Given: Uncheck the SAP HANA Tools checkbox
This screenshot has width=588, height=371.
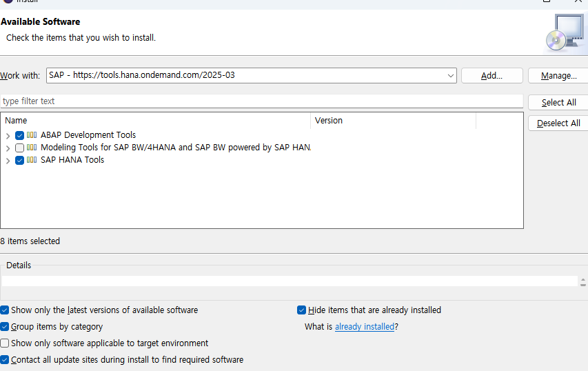Looking at the screenshot, I should [x=19, y=160].
